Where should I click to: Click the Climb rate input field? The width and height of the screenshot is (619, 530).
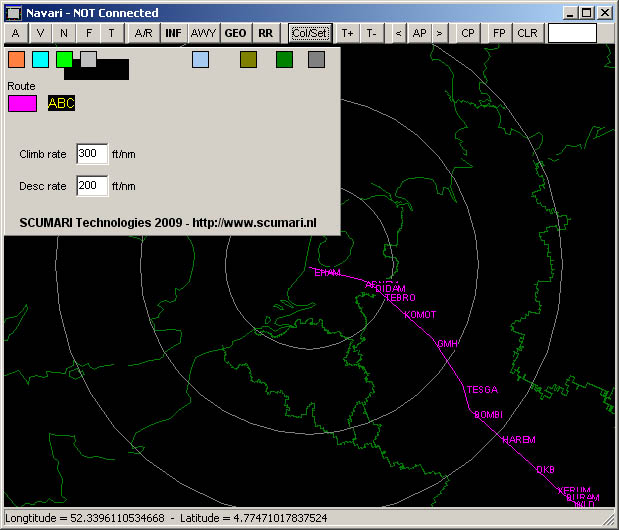tap(91, 155)
